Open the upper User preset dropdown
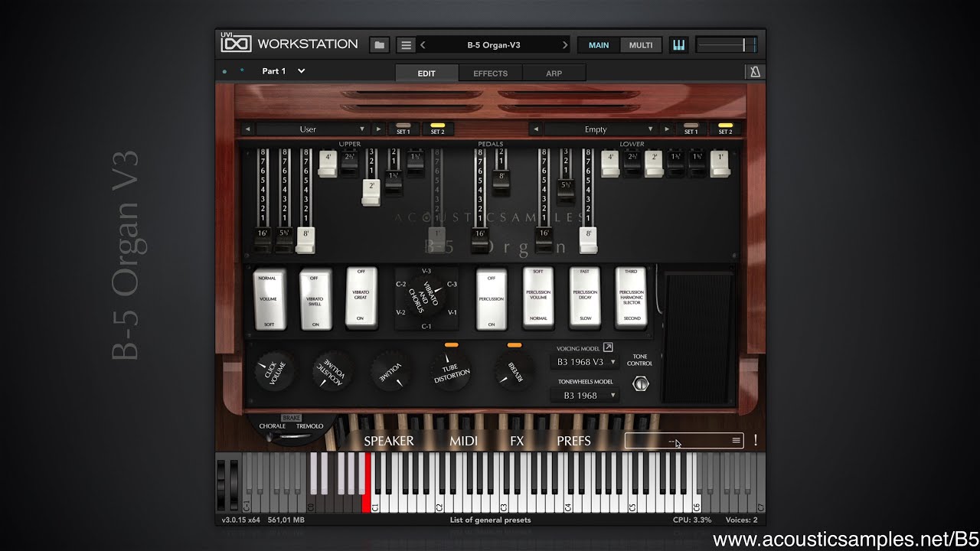The width and height of the screenshot is (980, 551). pyautogui.click(x=312, y=129)
